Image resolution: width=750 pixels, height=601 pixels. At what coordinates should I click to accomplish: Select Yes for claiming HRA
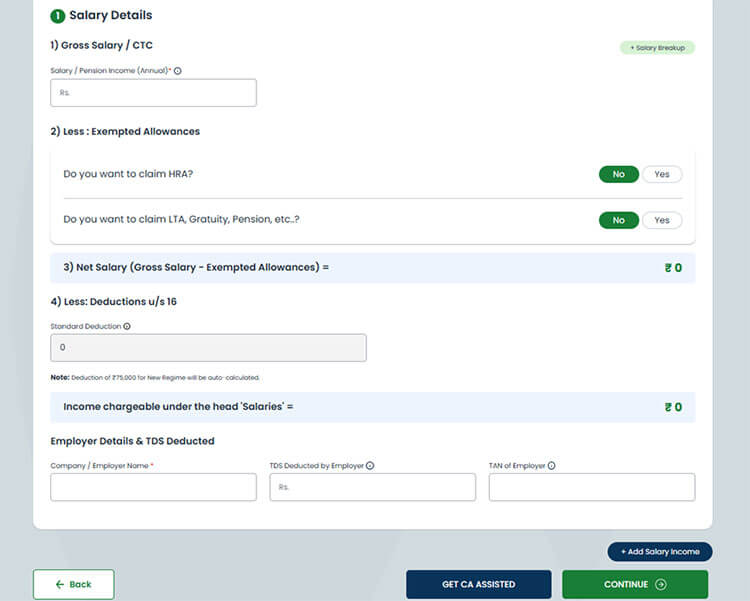tap(662, 174)
